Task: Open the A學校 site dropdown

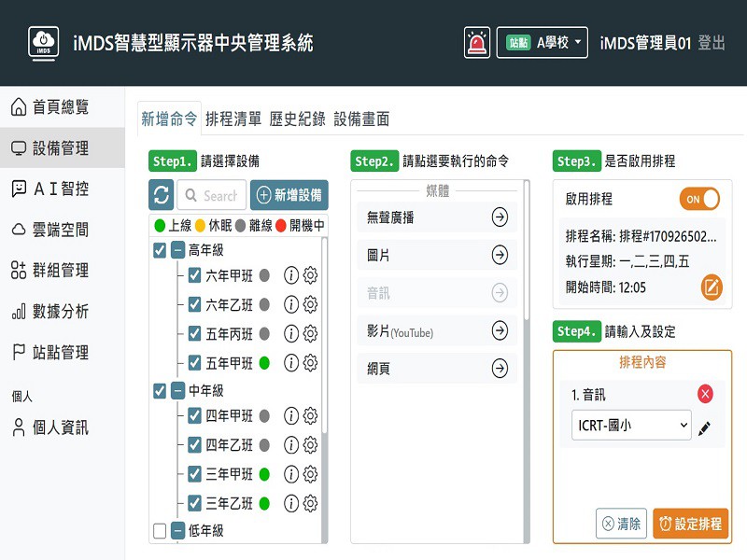Action: tap(543, 43)
